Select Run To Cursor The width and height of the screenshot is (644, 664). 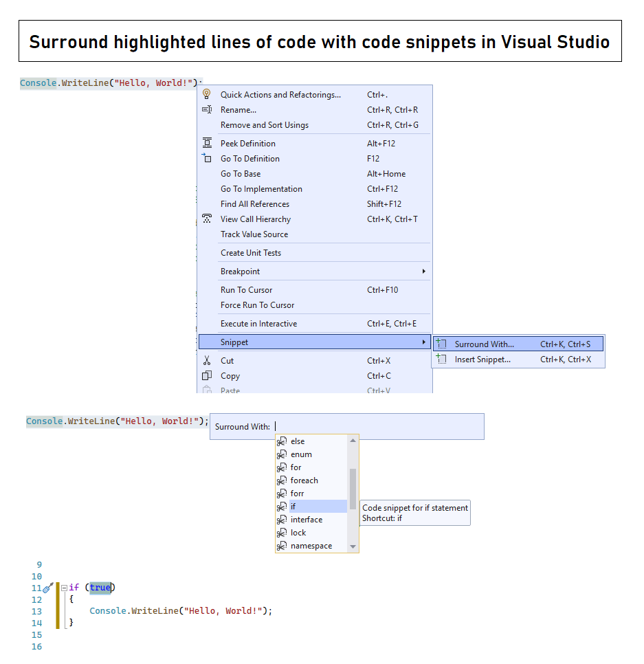pos(315,289)
